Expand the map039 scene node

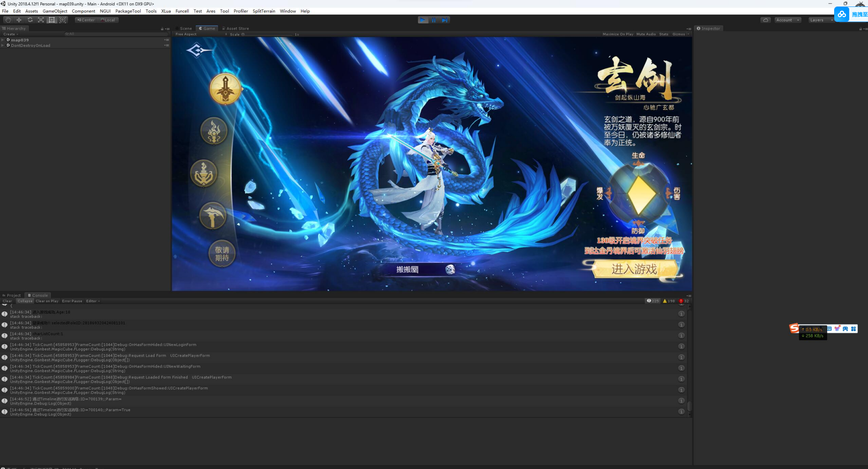tap(3, 40)
